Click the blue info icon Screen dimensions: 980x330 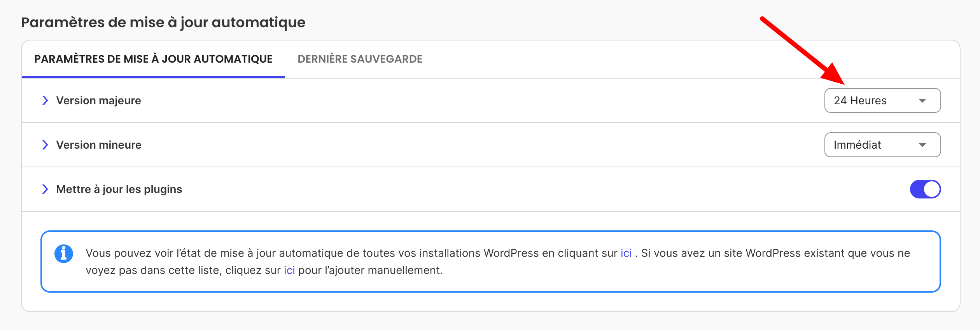click(64, 254)
